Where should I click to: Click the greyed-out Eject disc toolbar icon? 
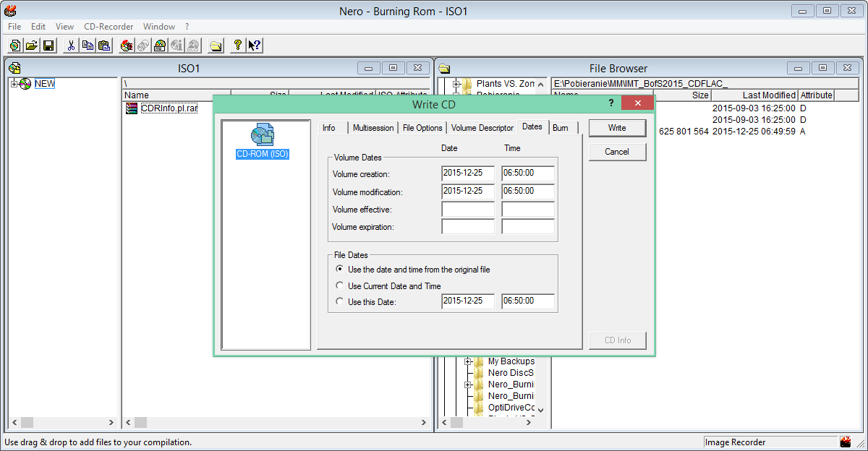coord(193,46)
